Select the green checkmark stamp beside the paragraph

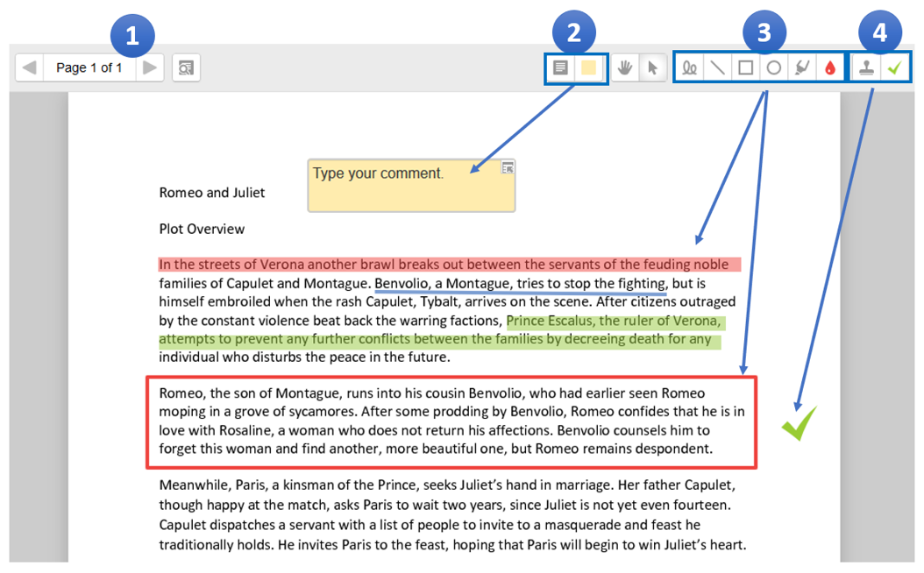tap(799, 423)
